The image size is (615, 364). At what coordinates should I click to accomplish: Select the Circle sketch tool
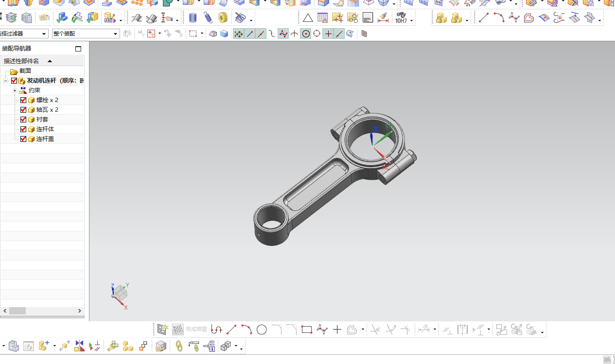[x=262, y=329]
